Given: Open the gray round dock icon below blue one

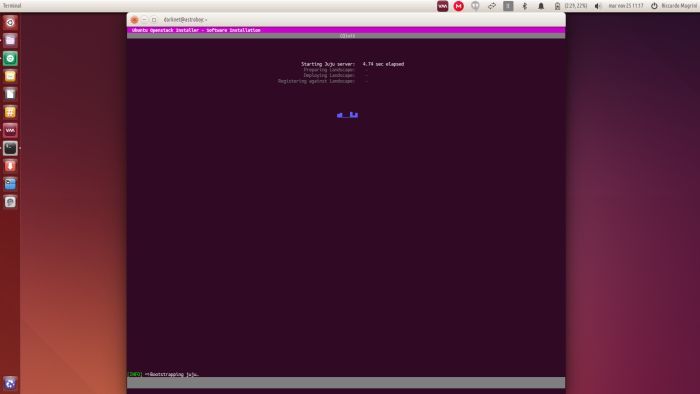Looking at the screenshot, I should click(x=10, y=202).
